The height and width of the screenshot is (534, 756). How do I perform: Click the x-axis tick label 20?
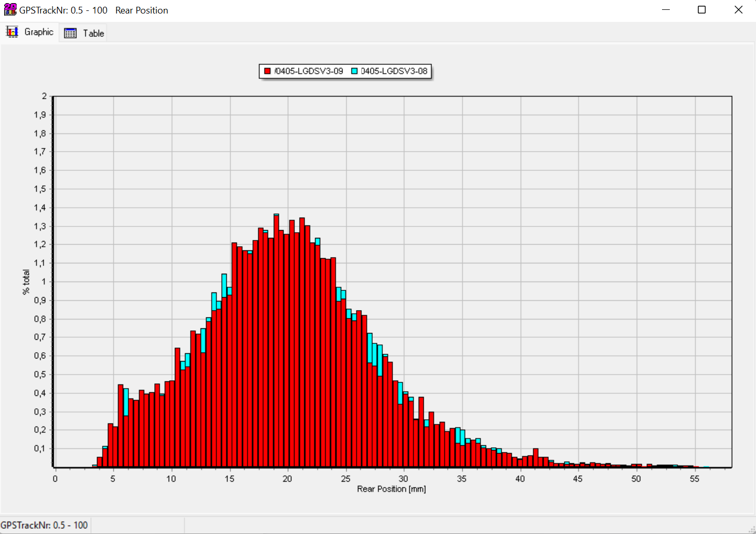(x=287, y=479)
